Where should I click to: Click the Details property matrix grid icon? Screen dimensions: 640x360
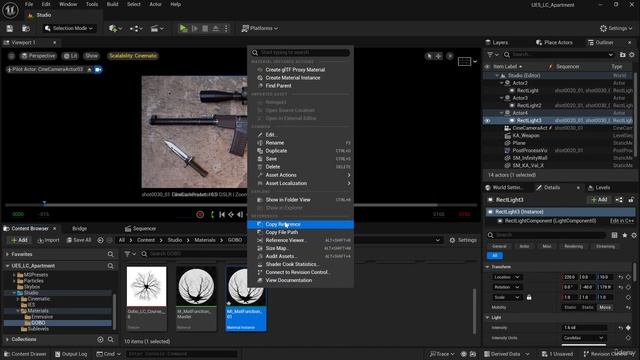click(615, 235)
